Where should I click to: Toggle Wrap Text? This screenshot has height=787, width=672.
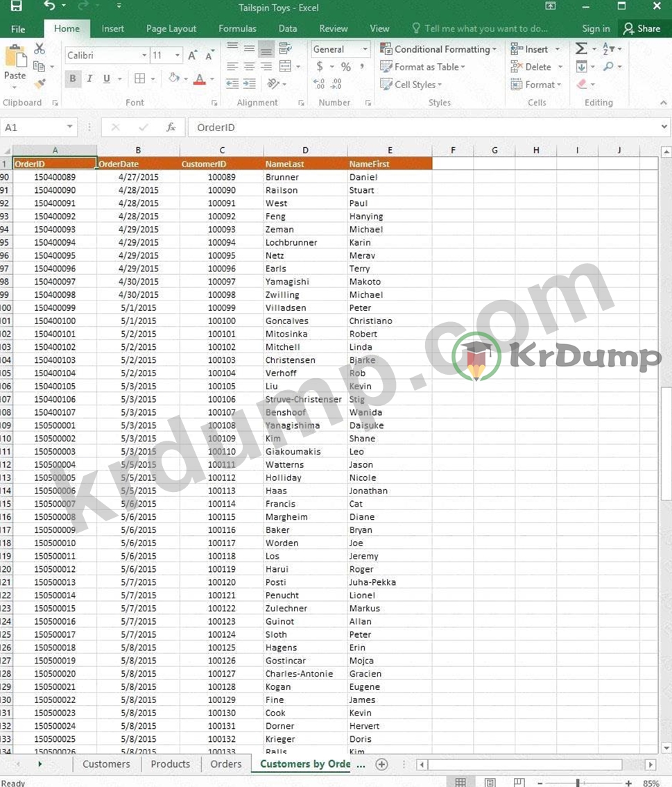tap(285, 49)
